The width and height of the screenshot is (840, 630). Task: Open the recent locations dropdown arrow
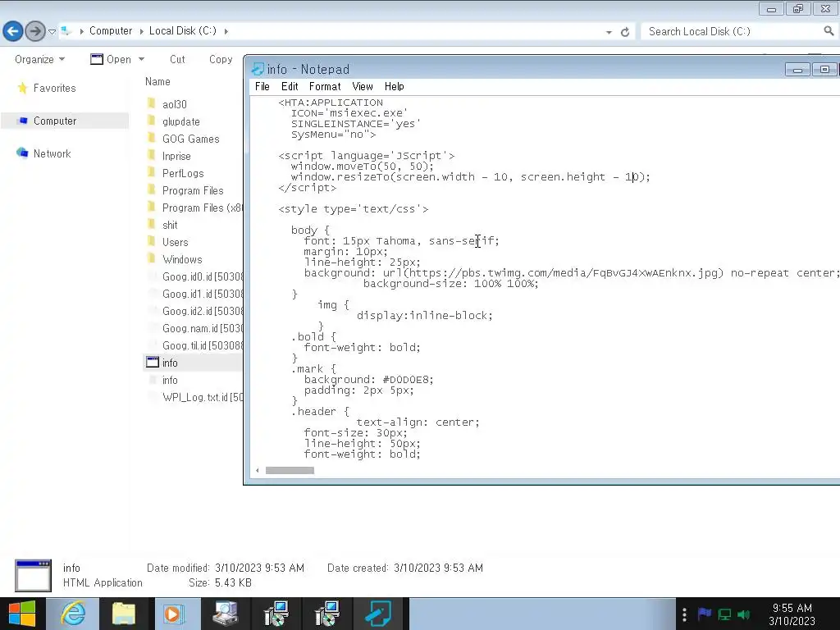point(52,32)
